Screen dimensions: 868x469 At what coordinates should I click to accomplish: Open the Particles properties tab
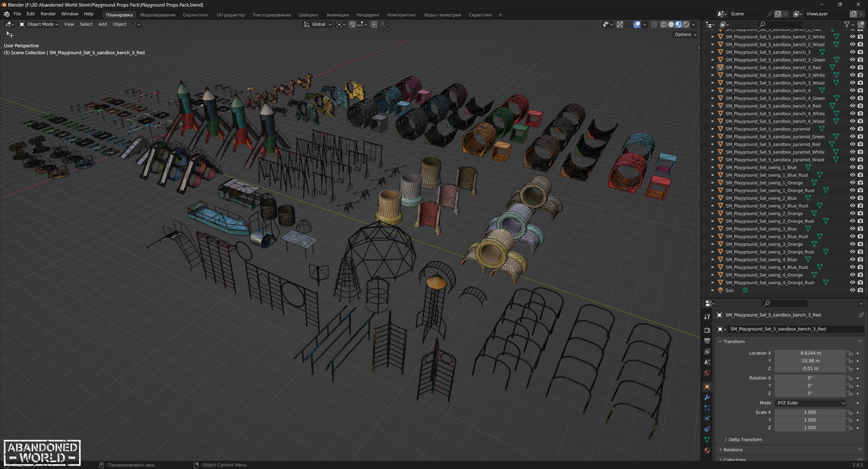[707, 408]
